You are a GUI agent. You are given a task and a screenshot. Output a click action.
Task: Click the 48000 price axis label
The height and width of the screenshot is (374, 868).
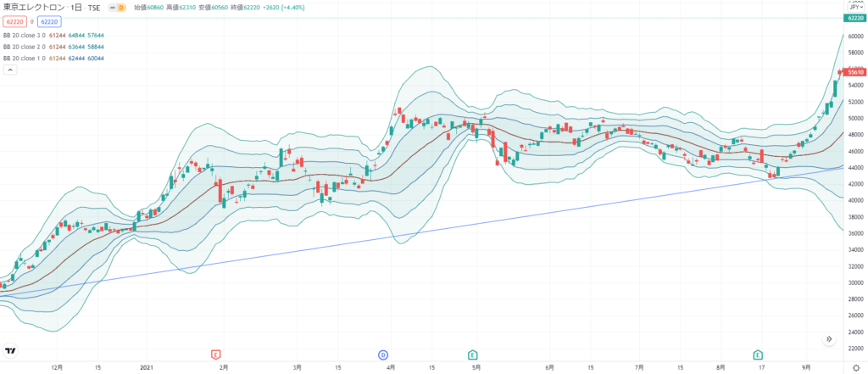tap(856, 135)
